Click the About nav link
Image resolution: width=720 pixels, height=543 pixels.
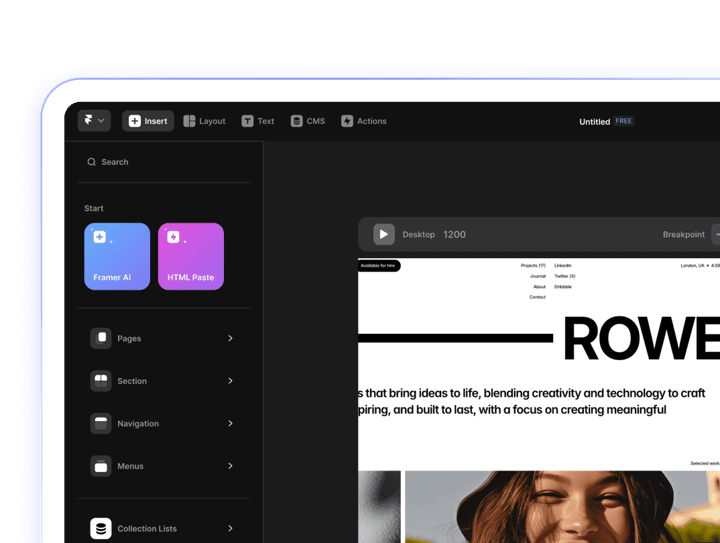tap(539, 286)
